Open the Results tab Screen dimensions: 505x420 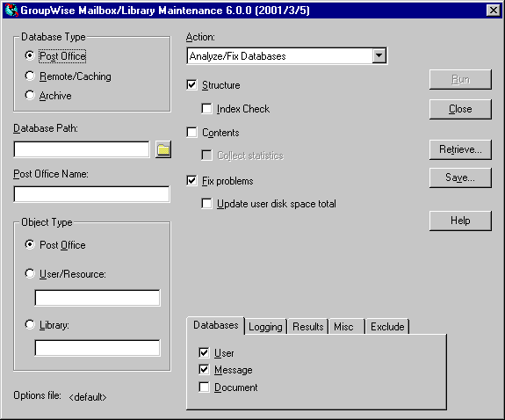[x=307, y=327]
